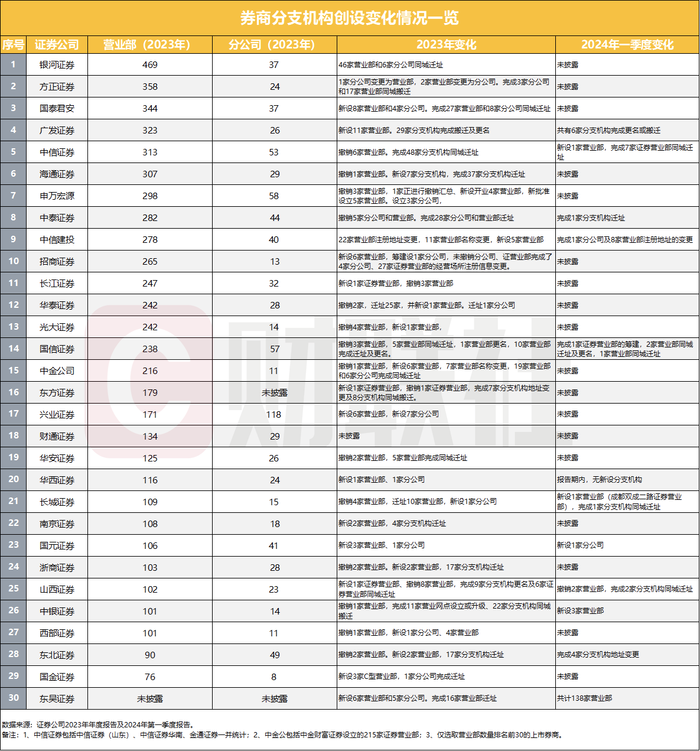Click the text 完成4家分支机构地址变更
The height and width of the screenshot is (751, 700).
(598, 655)
